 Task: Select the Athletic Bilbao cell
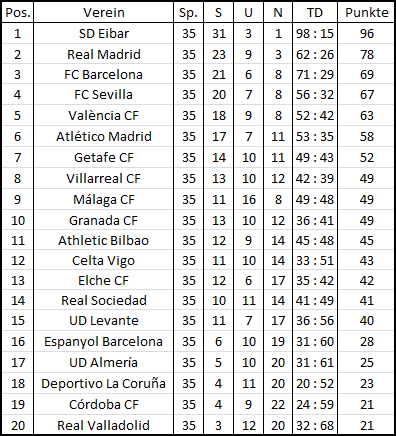pos(103,240)
